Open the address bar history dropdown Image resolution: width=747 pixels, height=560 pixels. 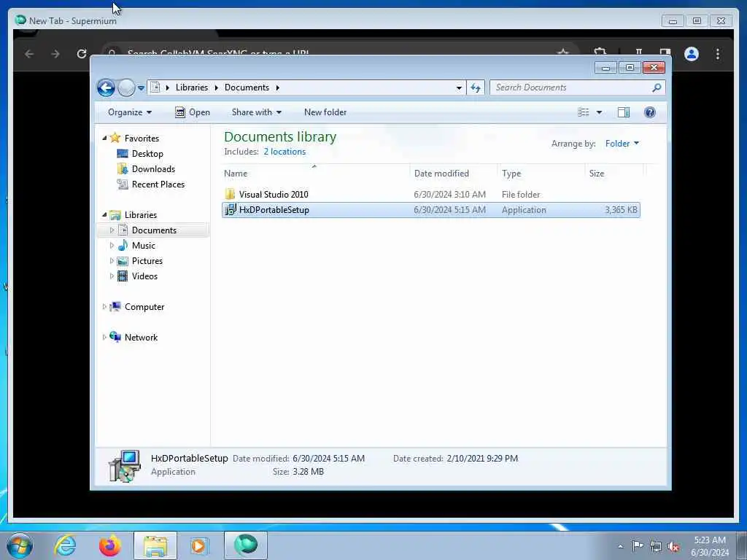tap(459, 88)
